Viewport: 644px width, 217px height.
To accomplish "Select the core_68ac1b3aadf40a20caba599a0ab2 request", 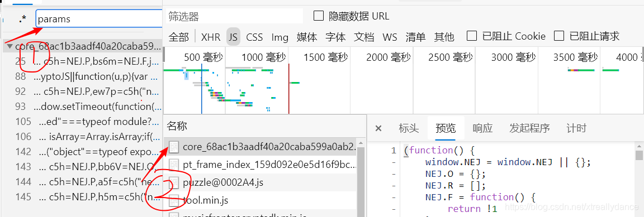I will click(x=261, y=147).
